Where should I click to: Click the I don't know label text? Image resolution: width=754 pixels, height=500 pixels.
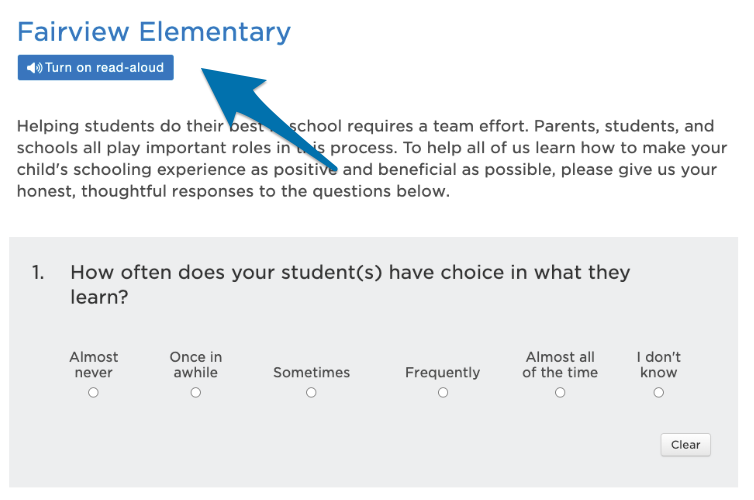659,364
